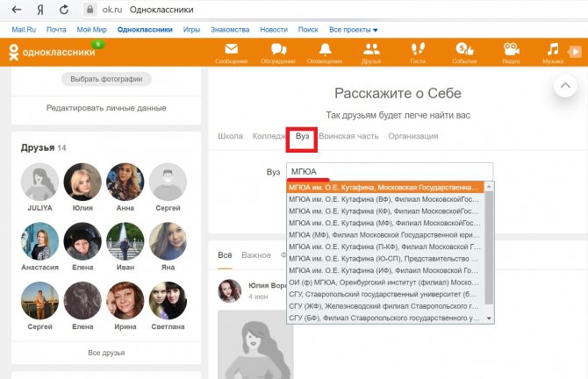
Task: Select СГУ (ЖФ), Железноводский филиал option
Action: (x=385, y=306)
